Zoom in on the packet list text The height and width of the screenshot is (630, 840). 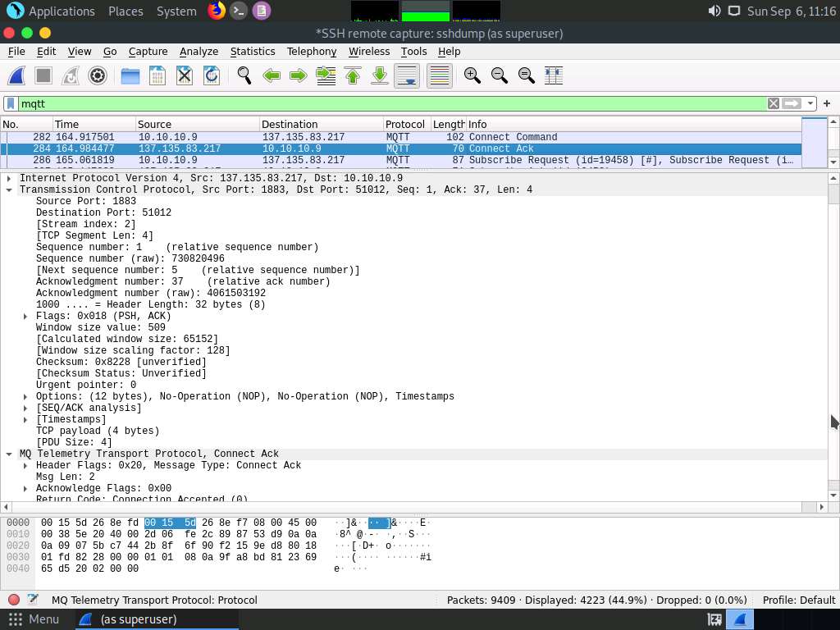(x=472, y=75)
